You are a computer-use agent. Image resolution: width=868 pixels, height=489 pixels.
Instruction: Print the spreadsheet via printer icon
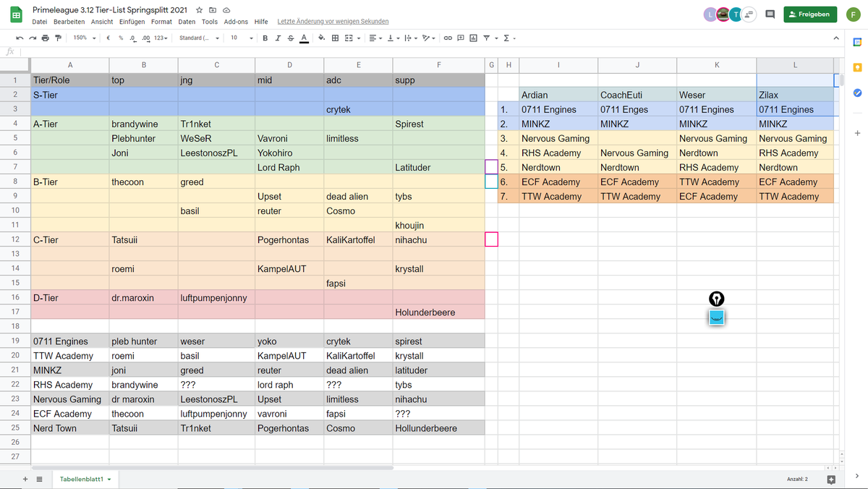pos(46,38)
